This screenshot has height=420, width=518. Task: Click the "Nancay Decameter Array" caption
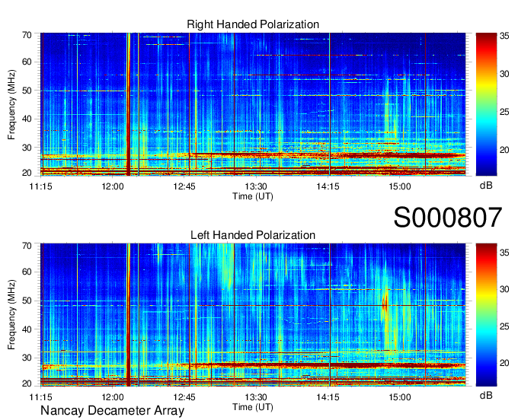point(112,411)
